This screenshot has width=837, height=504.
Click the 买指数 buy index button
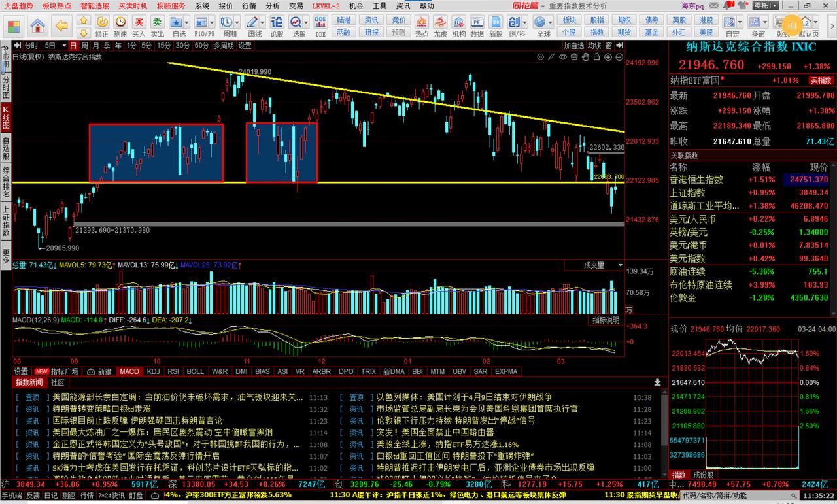[x=821, y=80]
